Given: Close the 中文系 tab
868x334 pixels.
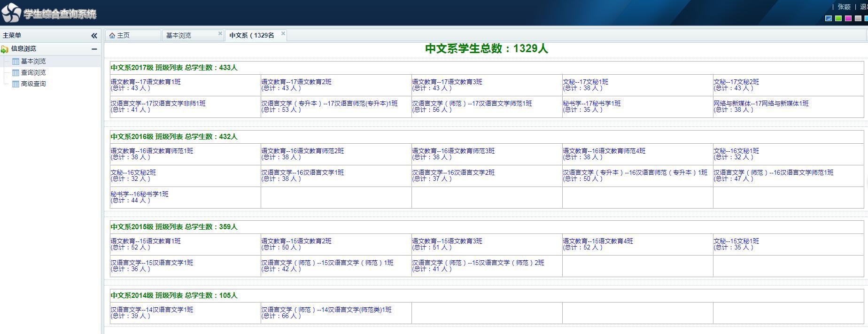Looking at the screenshot, I should pos(283,33).
